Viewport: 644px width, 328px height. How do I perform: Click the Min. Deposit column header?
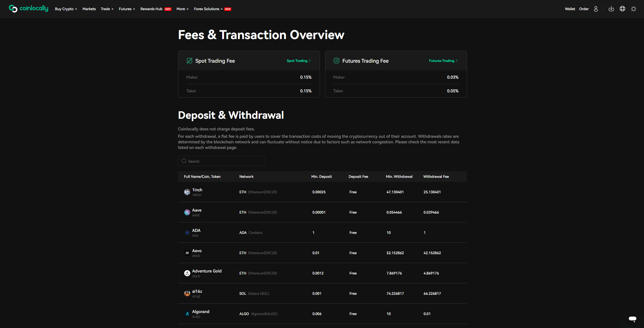pos(321,177)
